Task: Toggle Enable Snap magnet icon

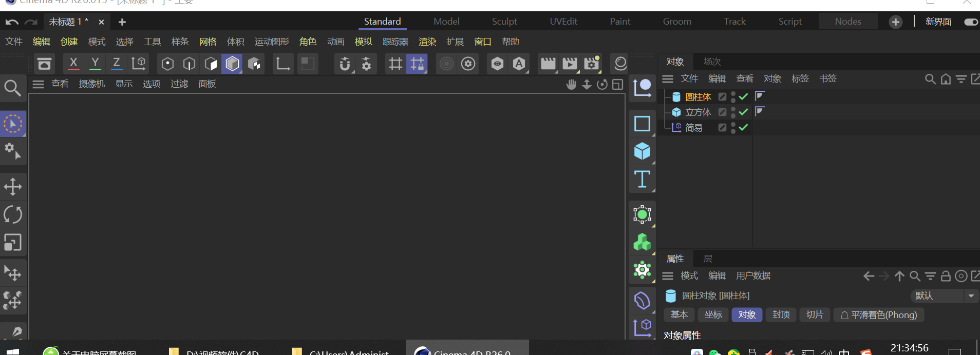Action: [x=345, y=64]
